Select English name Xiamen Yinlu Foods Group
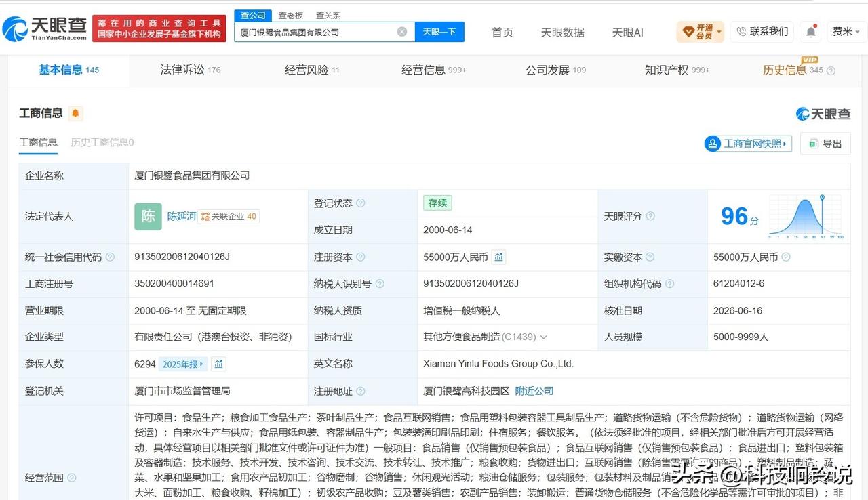 (498, 364)
